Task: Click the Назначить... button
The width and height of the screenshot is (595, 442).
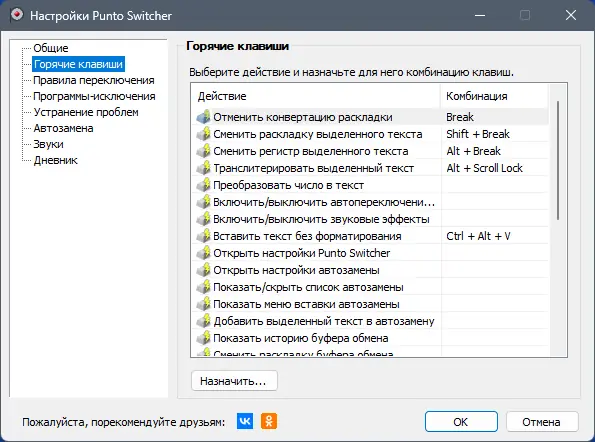Action: [x=234, y=381]
